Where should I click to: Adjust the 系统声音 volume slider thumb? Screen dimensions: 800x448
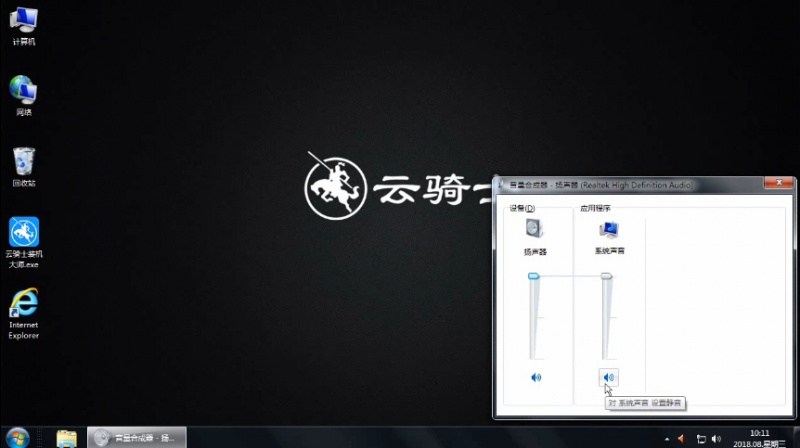[606, 276]
